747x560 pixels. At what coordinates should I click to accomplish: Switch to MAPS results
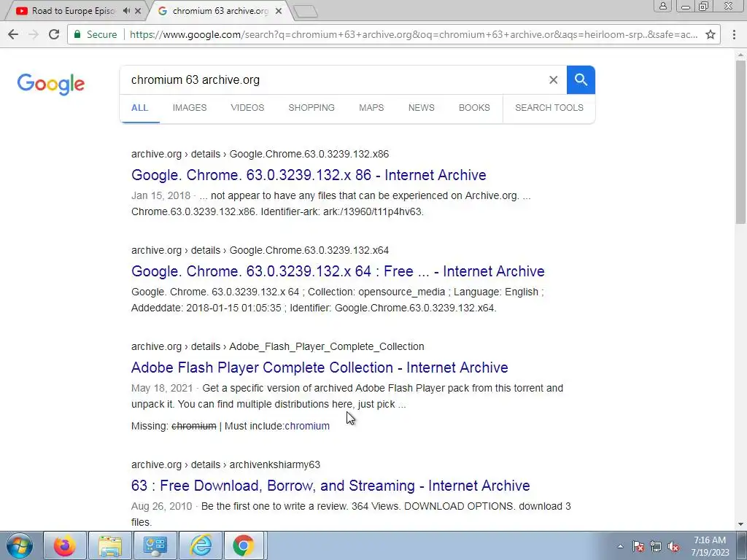371,108
